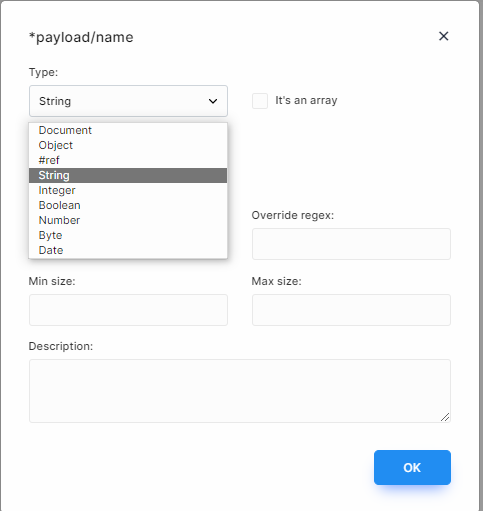Focus the Override regex input field

click(351, 244)
